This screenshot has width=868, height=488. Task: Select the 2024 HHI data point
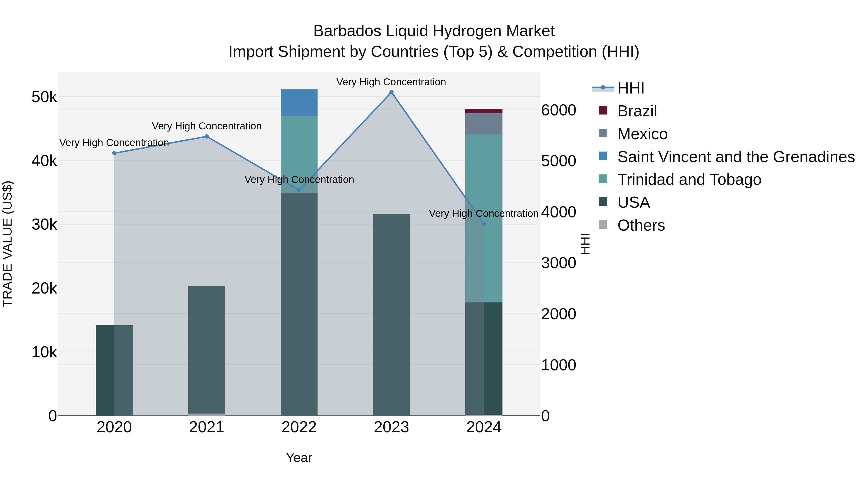pos(484,224)
